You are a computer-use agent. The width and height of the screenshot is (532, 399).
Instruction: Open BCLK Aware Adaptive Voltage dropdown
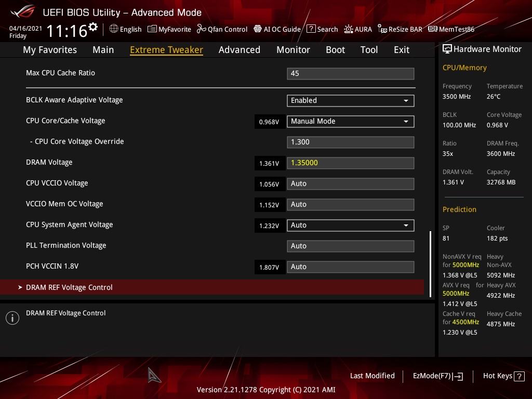click(351, 100)
